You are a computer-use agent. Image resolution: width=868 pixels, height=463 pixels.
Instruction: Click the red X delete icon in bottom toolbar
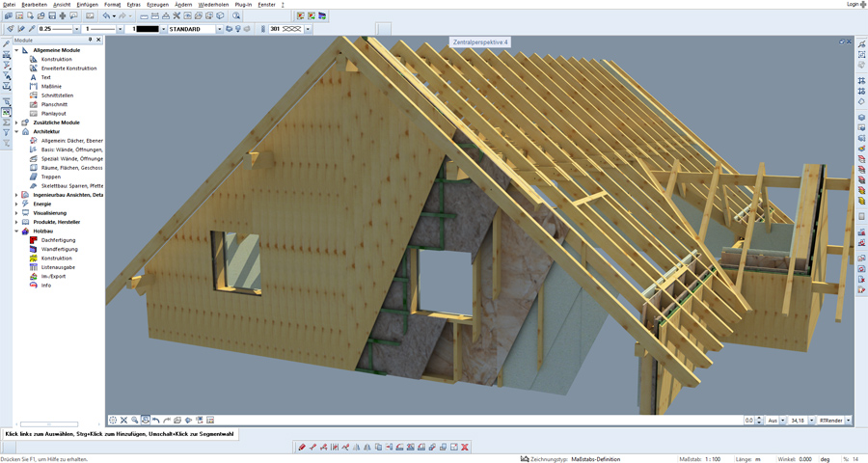[465, 448]
